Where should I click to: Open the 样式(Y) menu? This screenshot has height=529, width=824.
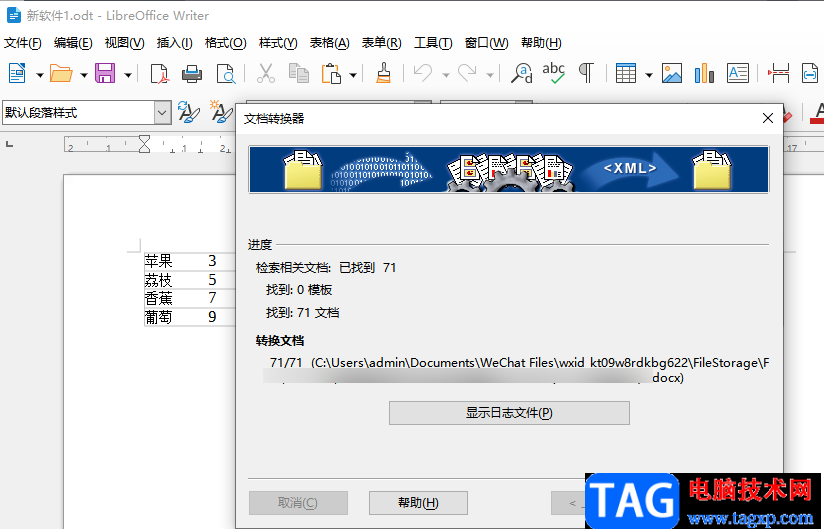point(278,43)
